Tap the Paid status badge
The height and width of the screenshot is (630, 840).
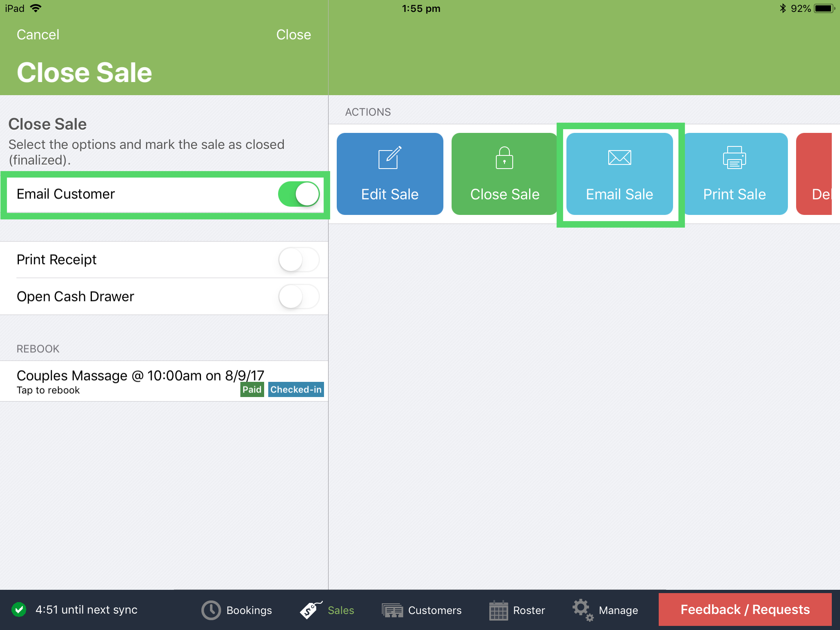click(x=252, y=389)
